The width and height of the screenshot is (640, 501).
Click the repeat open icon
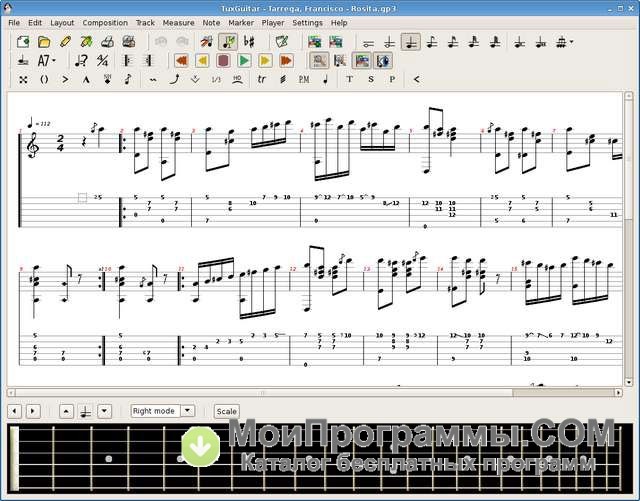click(x=127, y=61)
